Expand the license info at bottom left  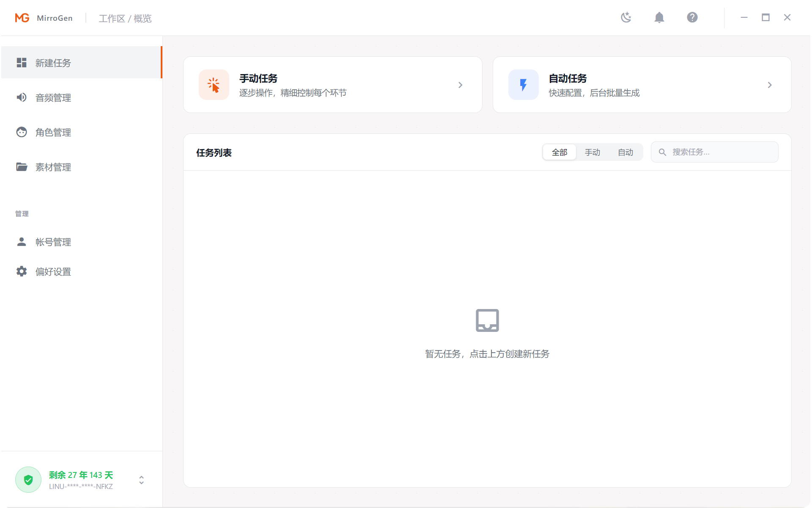(141, 480)
